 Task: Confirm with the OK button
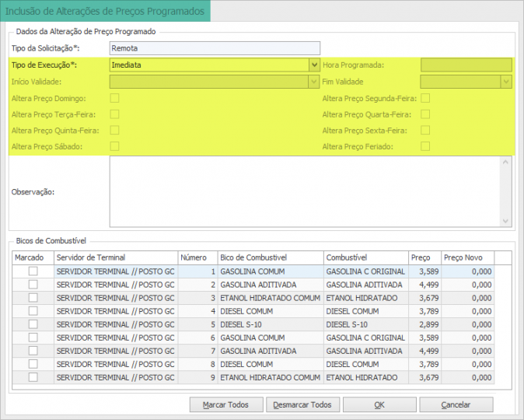tap(379, 404)
